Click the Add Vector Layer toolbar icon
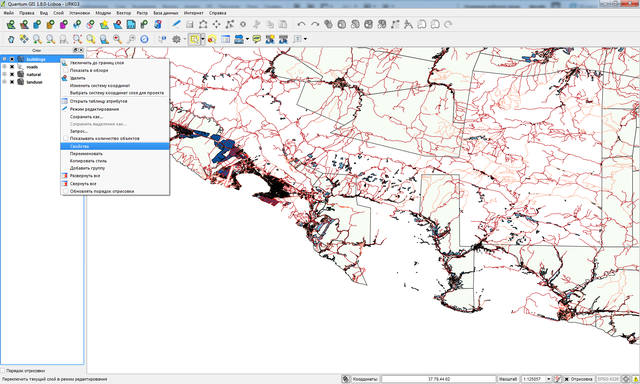The width and height of the screenshot is (640, 384). click(11, 24)
